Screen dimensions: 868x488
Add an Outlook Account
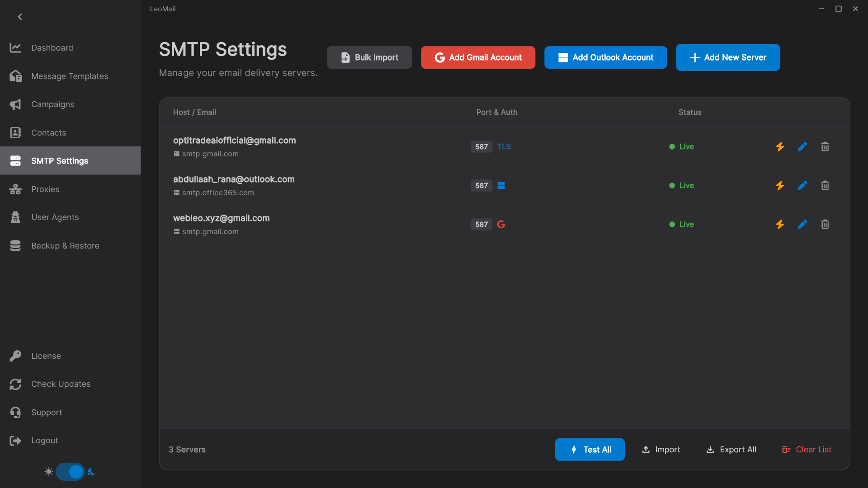pyautogui.click(x=605, y=57)
